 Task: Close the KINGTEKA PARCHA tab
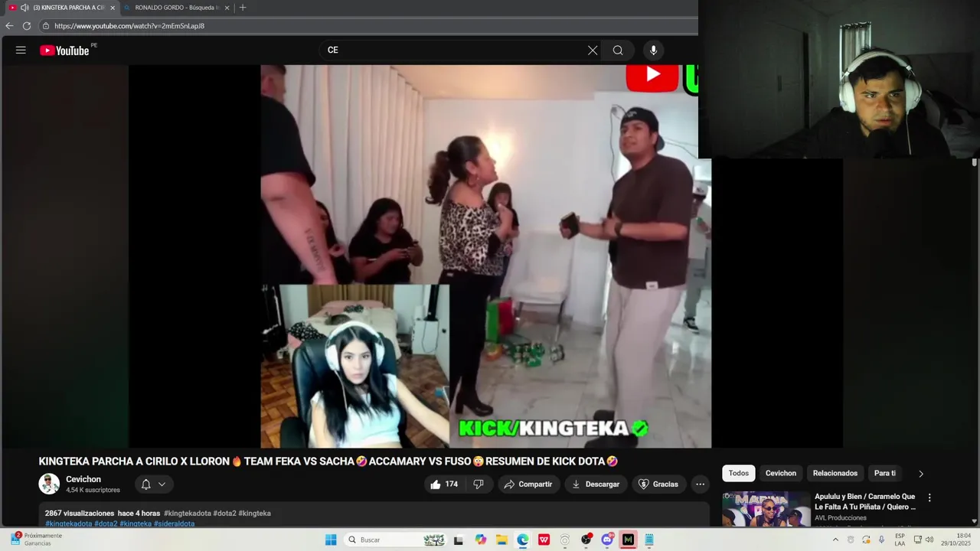pyautogui.click(x=113, y=8)
